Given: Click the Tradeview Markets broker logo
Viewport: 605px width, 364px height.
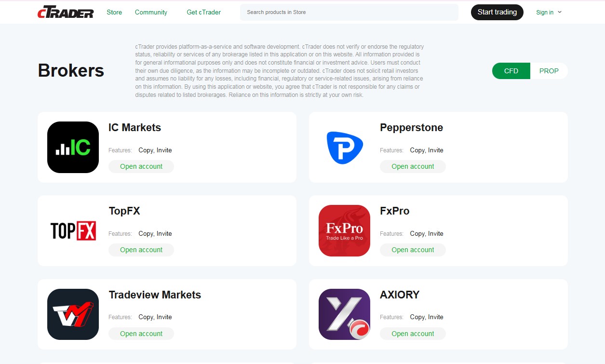Looking at the screenshot, I should click(73, 314).
